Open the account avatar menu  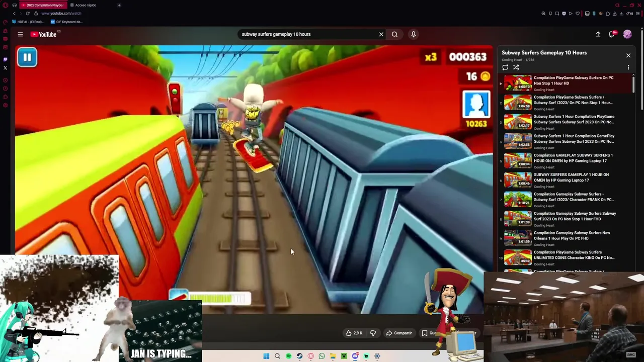pos(627,34)
